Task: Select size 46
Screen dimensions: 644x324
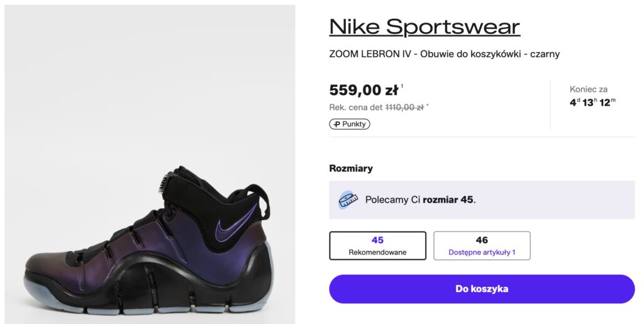Action: (482, 245)
